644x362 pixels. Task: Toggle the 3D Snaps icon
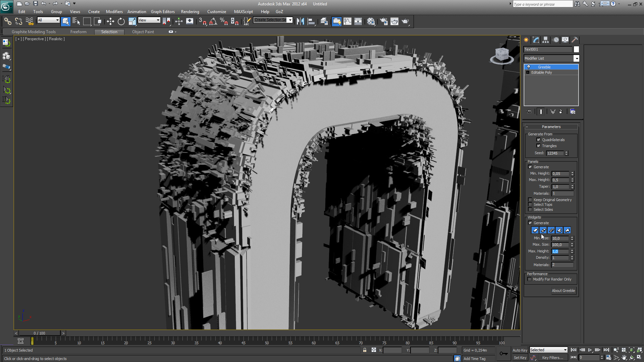coord(202,21)
